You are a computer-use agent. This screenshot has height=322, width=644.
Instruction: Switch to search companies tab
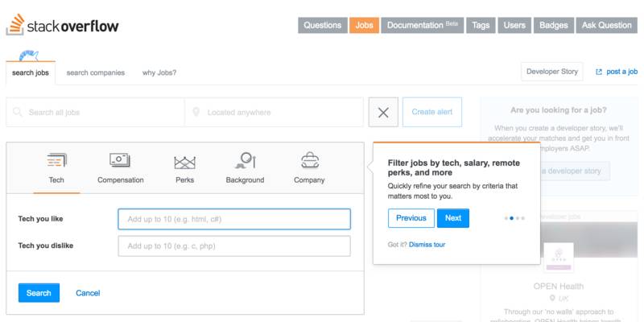click(x=96, y=72)
